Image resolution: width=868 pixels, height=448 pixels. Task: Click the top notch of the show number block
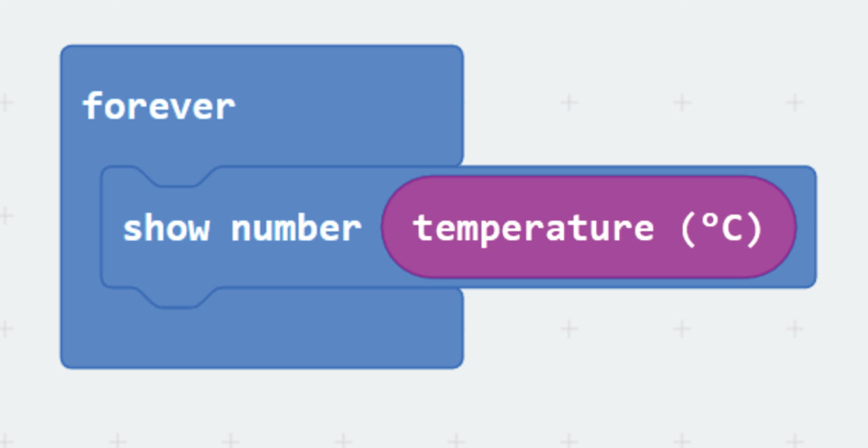[177, 176]
